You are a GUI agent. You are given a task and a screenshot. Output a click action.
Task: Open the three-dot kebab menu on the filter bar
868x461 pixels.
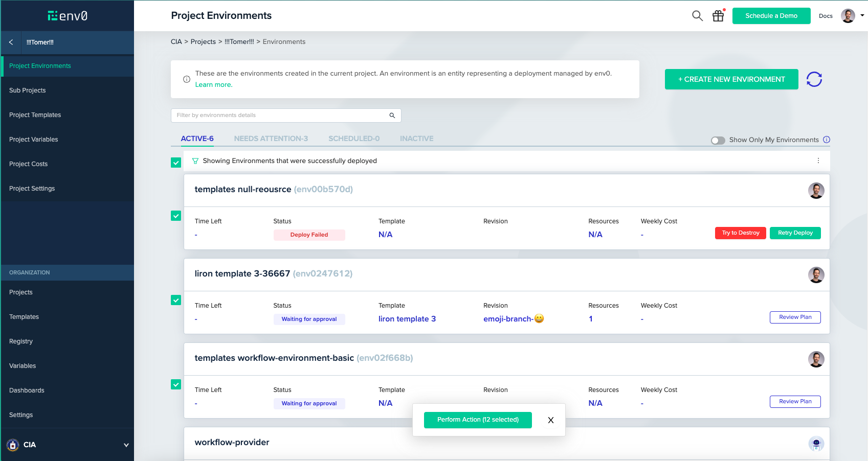818,160
